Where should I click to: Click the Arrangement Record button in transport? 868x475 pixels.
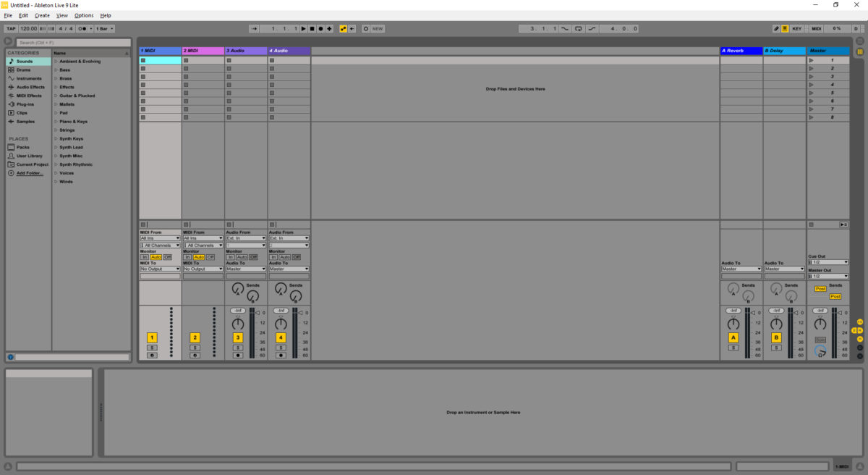pyautogui.click(x=320, y=28)
